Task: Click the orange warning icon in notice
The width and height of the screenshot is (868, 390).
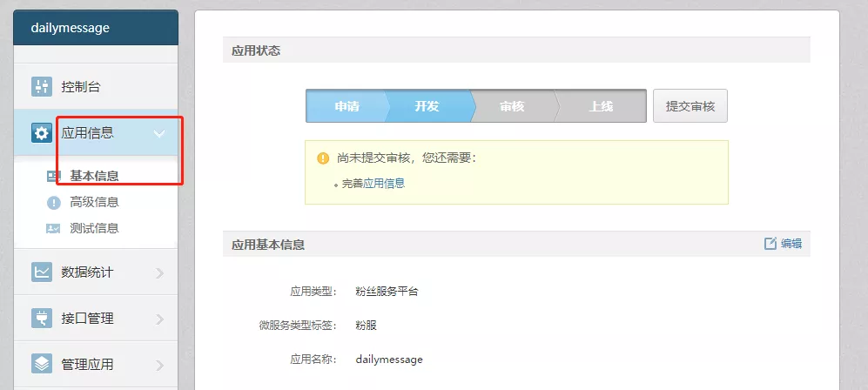Action: 323,158
